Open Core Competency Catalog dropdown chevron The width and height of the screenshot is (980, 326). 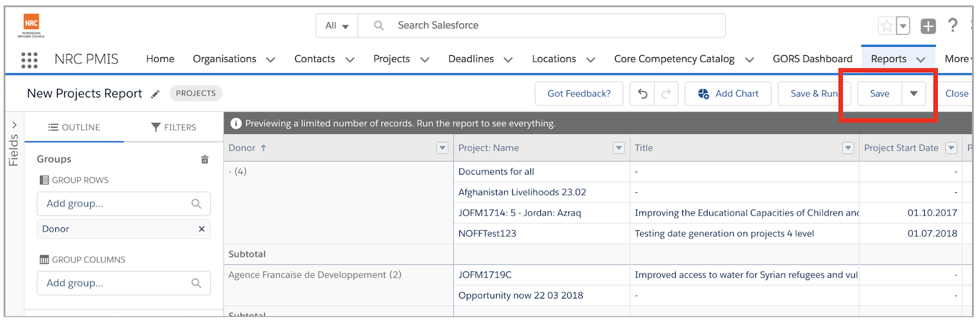click(x=749, y=59)
